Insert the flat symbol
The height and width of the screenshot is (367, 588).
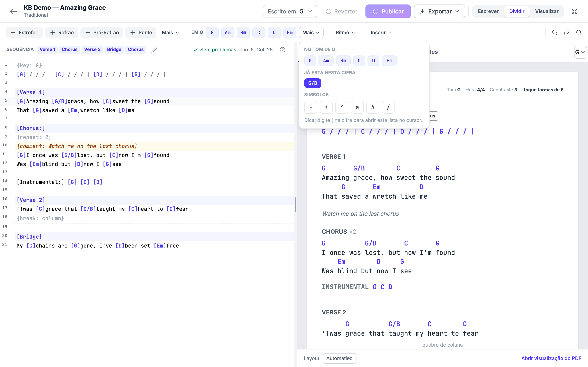click(311, 107)
